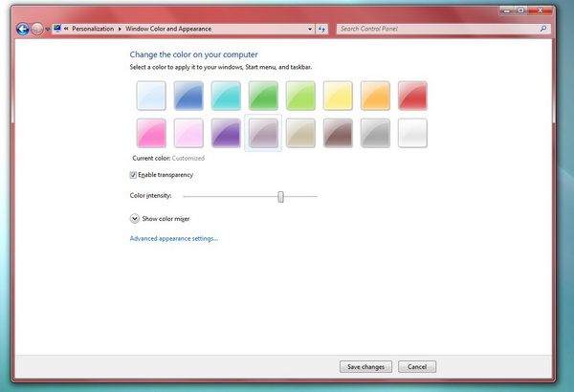Screen dimensions: 574x392
Task: Choose the purple color swatch
Action: (226, 133)
